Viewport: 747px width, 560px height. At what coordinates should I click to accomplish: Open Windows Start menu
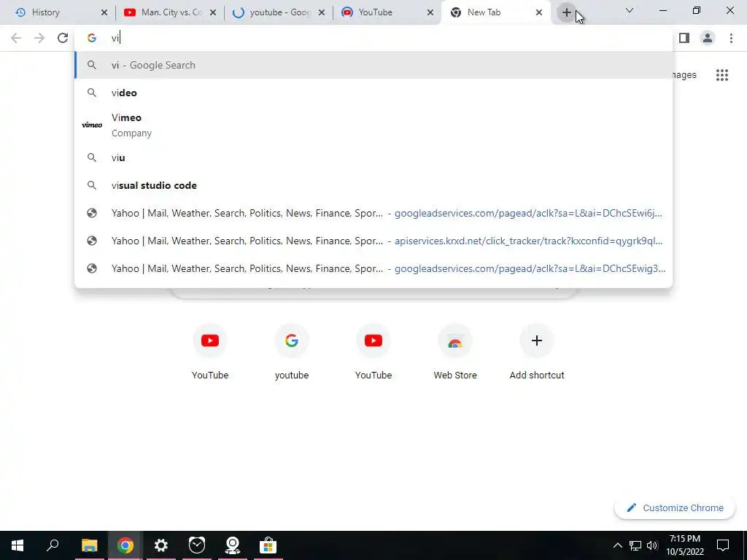(x=18, y=545)
